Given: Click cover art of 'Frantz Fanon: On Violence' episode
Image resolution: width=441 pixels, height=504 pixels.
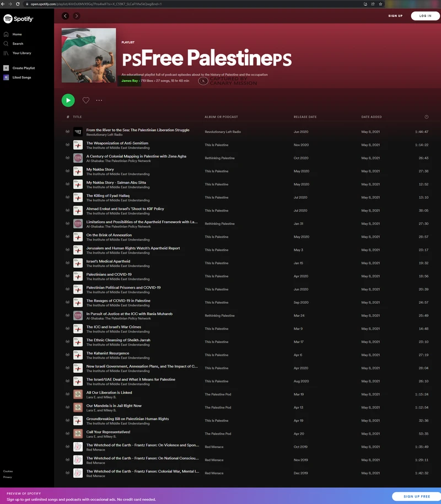Looking at the screenshot, I should [x=78, y=447].
